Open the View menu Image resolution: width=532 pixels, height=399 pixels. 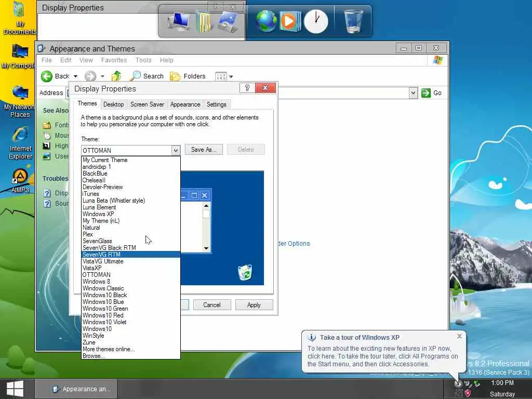pyautogui.click(x=86, y=60)
